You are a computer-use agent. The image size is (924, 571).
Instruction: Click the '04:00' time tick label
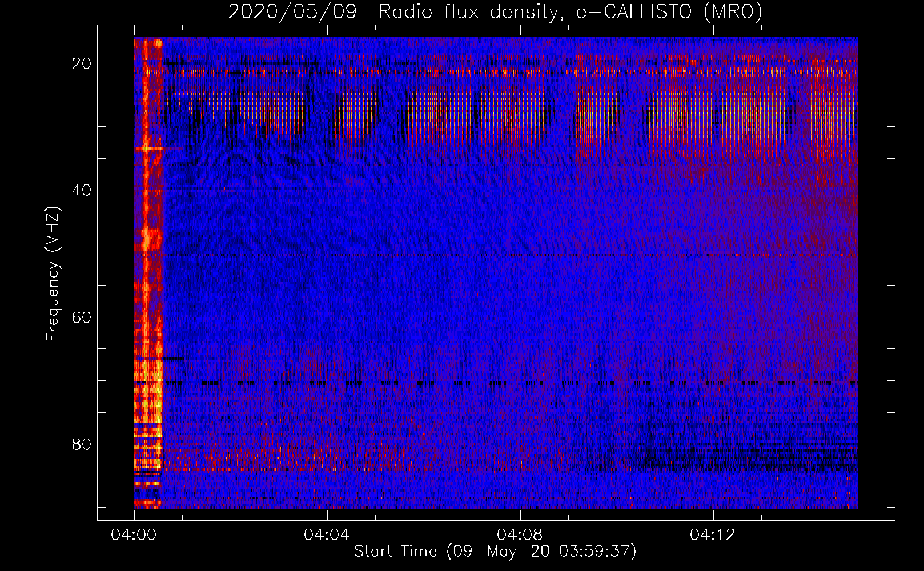click(134, 535)
